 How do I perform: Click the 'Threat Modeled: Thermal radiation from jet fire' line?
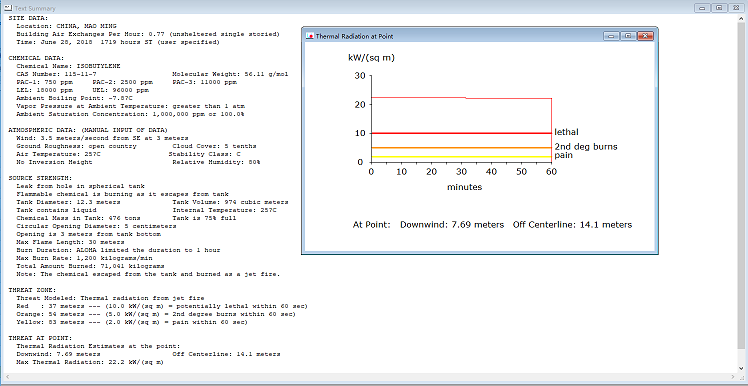tap(110, 299)
